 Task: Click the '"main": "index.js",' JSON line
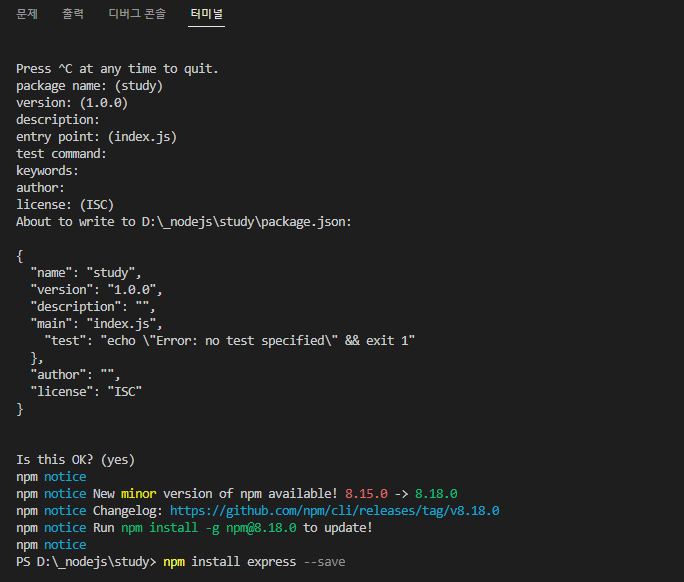point(96,324)
